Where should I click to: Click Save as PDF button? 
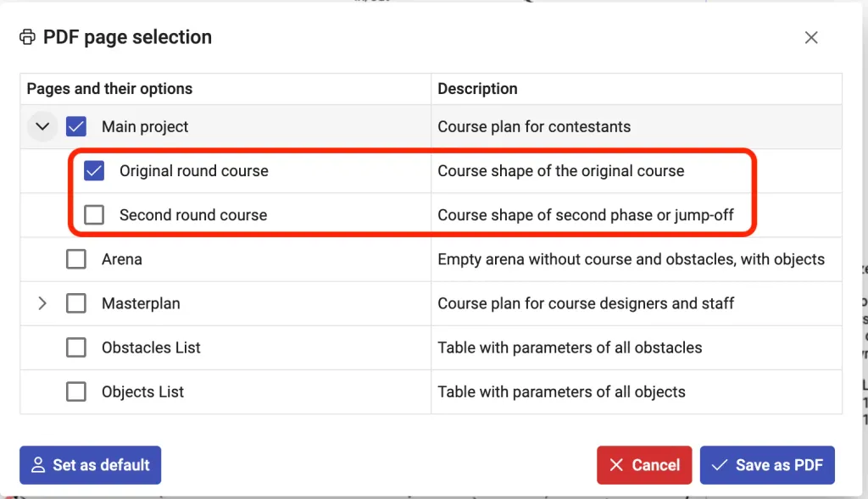[767, 465]
